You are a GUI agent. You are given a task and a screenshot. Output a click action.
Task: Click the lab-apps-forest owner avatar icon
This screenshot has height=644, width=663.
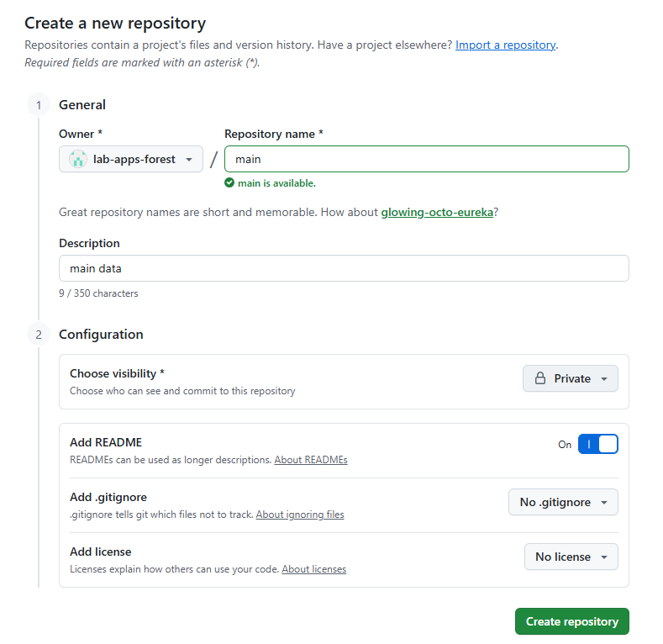click(78, 159)
